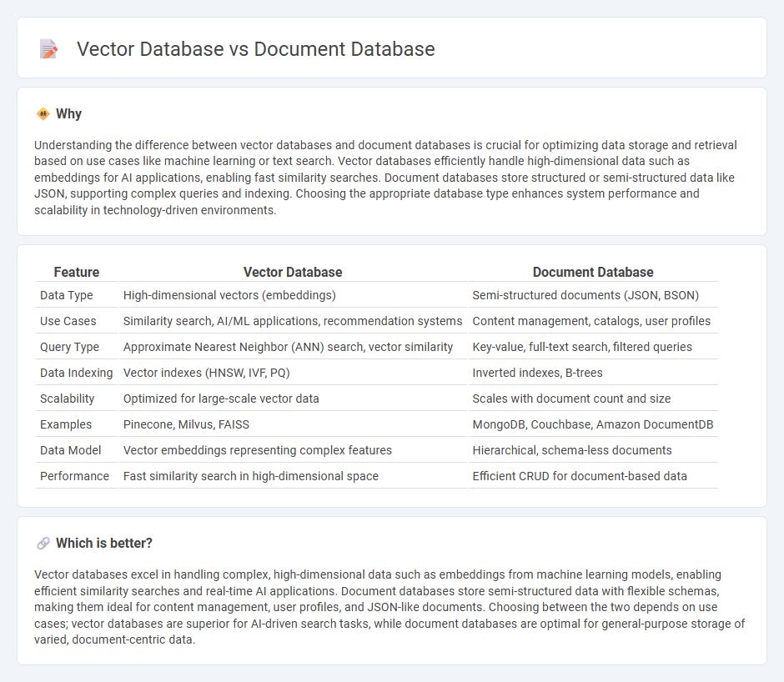Viewport: 784px width, 682px height.
Task: Select the Scalability row label
Action: (x=67, y=399)
